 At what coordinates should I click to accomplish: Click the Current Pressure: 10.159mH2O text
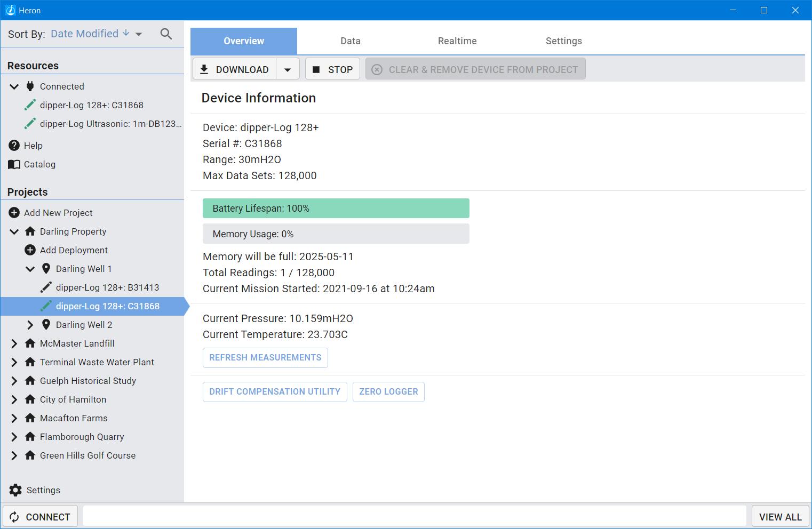click(278, 318)
